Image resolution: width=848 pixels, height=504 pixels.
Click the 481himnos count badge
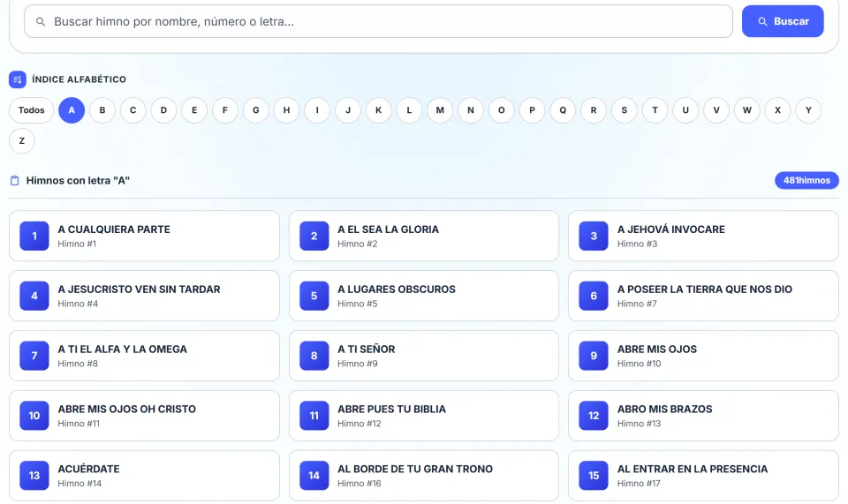pyautogui.click(x=806, y=180)
